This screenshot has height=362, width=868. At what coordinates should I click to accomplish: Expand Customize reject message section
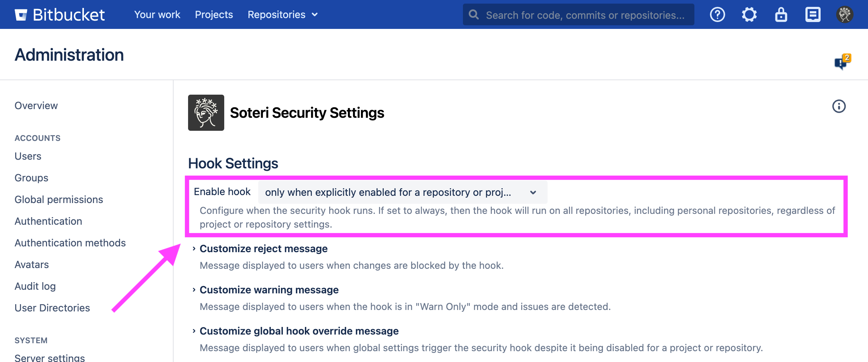[x=263, y=249]
